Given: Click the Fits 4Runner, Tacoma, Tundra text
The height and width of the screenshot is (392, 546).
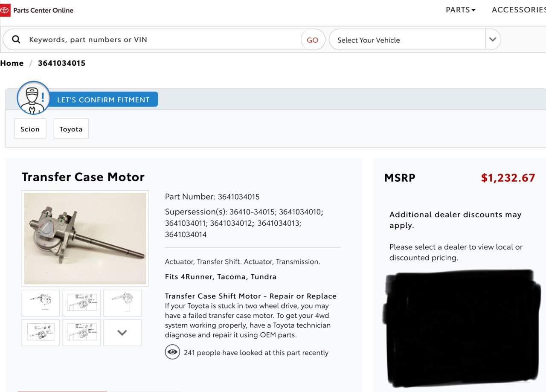Looking at the screenshot, I should coord(221,276).
